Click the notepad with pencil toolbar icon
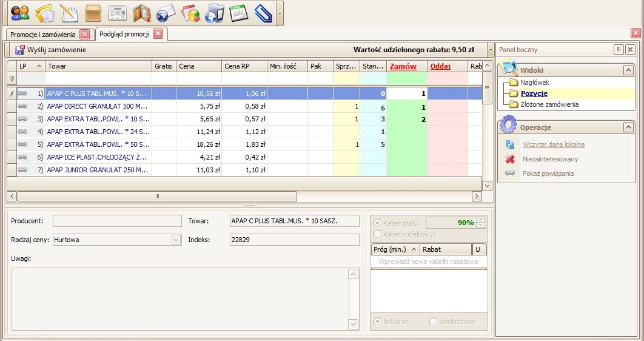This screenshot has width=644, height=341. click(x=69, y=13)
